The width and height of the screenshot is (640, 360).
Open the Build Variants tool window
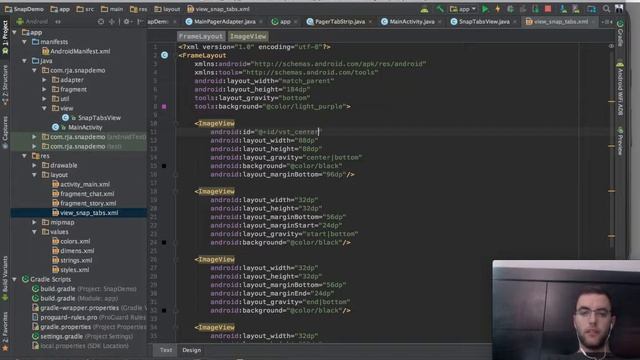[x=5, y=278]
